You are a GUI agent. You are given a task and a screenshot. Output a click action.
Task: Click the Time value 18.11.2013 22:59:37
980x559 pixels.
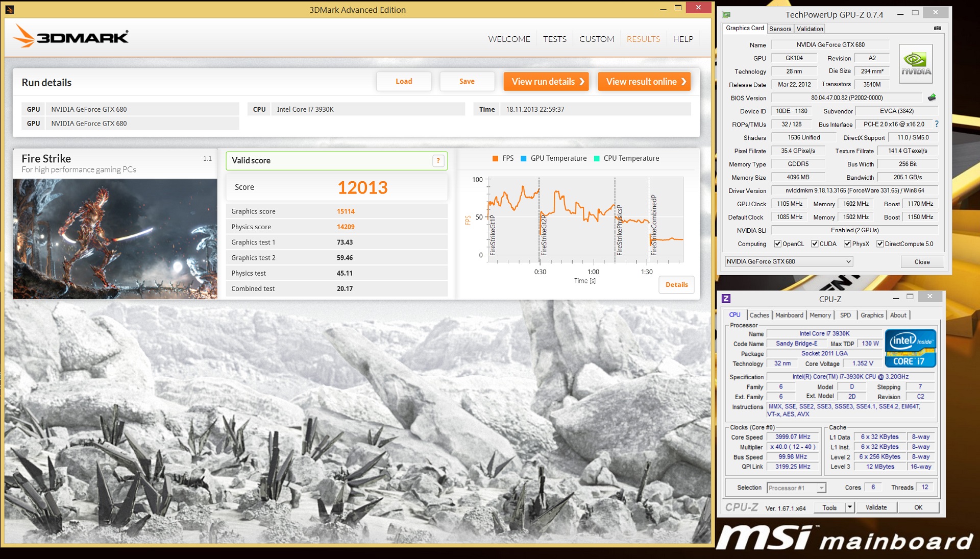(x=535, y=109)
